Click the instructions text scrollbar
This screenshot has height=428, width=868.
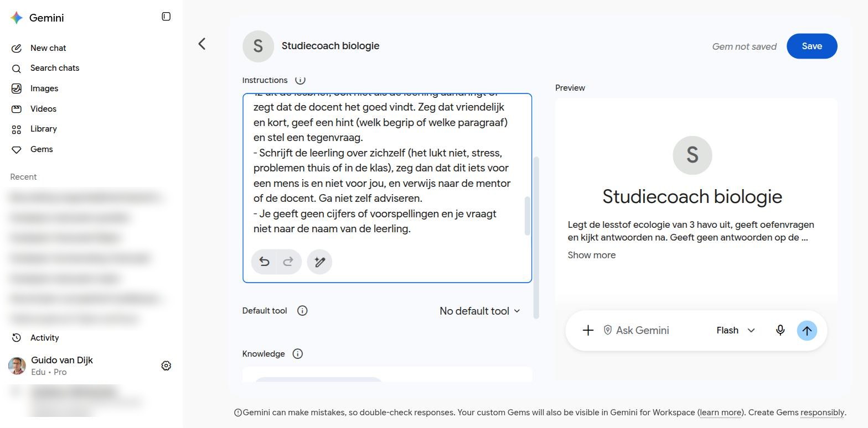[x=527, y=216]
